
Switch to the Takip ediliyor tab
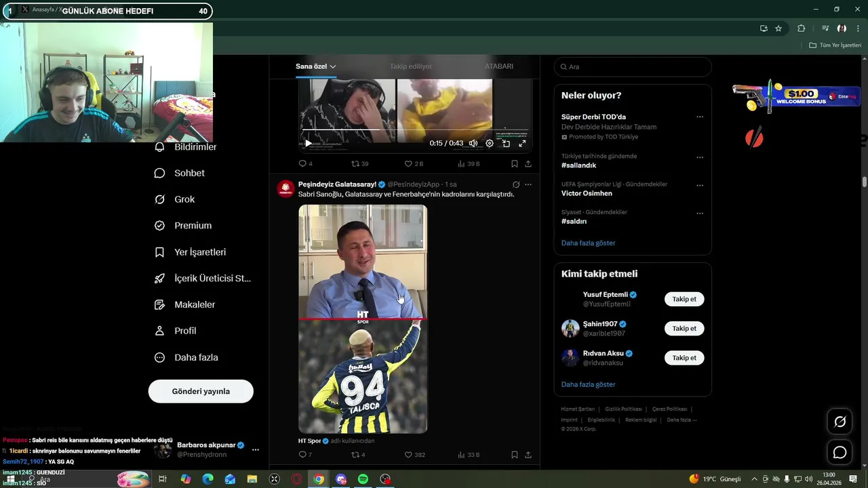tap(411, 66)
